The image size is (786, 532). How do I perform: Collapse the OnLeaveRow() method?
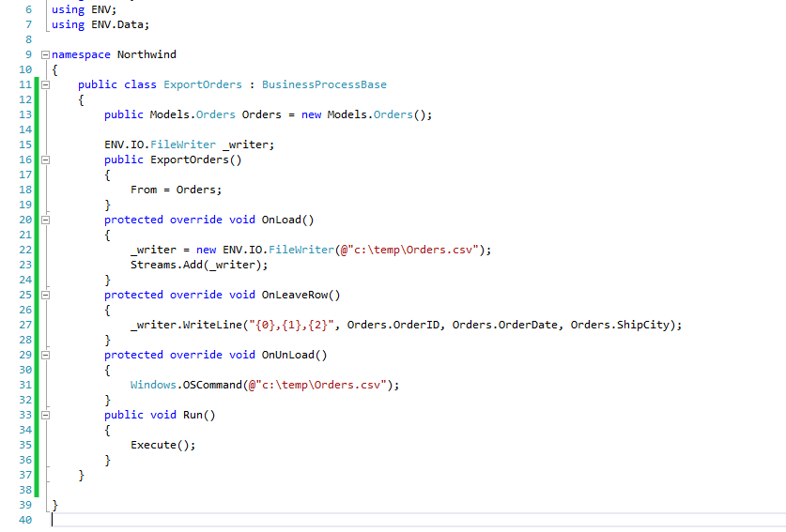(x=44, y=295)
